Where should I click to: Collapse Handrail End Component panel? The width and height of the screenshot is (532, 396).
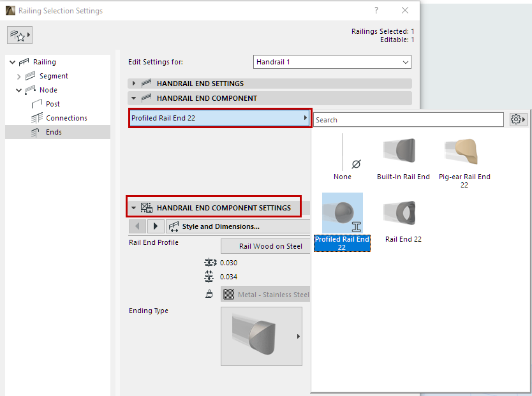pyautogui.click(x=134, y=98)
